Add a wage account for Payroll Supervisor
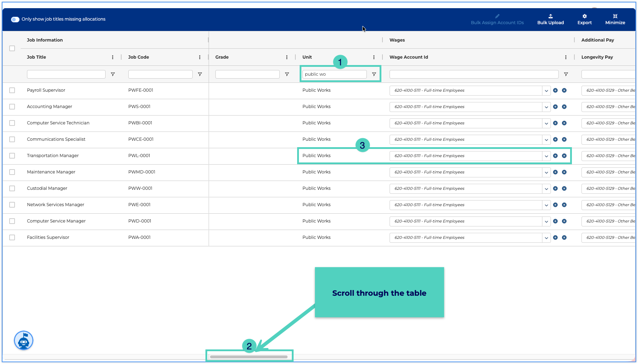Image resolution: width=638 pixels, height=364 pixels. click(x=555, y=91)
